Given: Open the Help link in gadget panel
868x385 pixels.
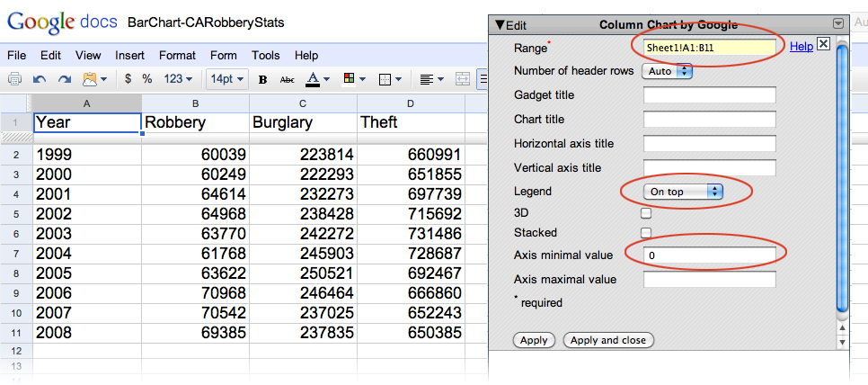Looking at the screenshot, I should tap(801, 47).
